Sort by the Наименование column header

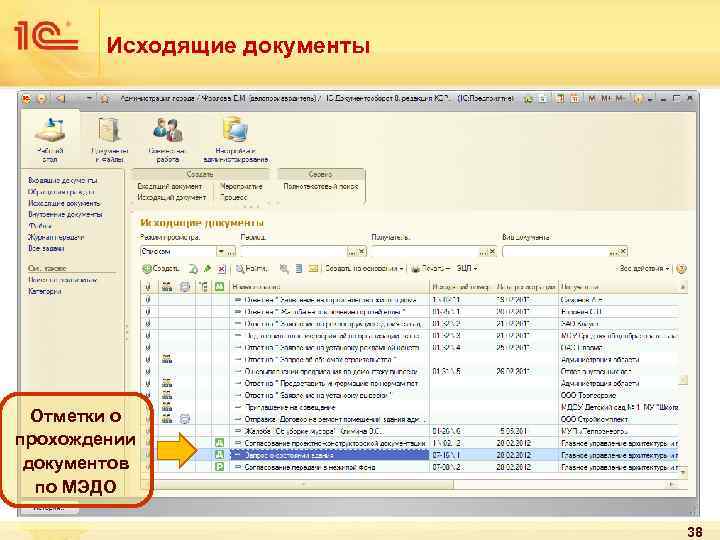coord(330,287)
